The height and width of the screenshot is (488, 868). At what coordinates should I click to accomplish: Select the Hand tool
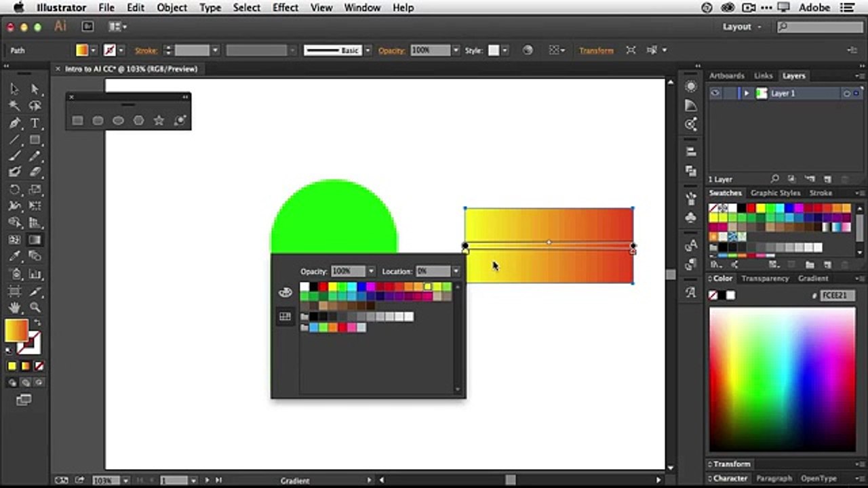(x=14, y=307)
